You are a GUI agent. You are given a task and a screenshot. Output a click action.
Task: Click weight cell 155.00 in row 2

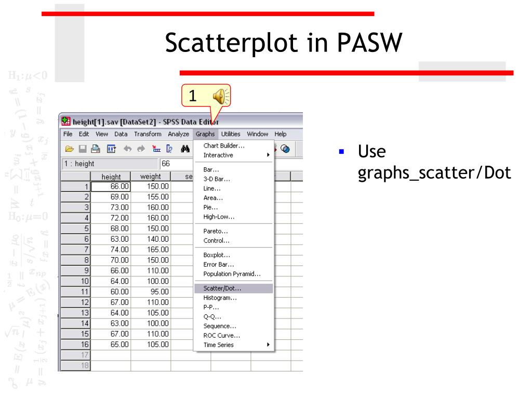(x=151, y=197)
